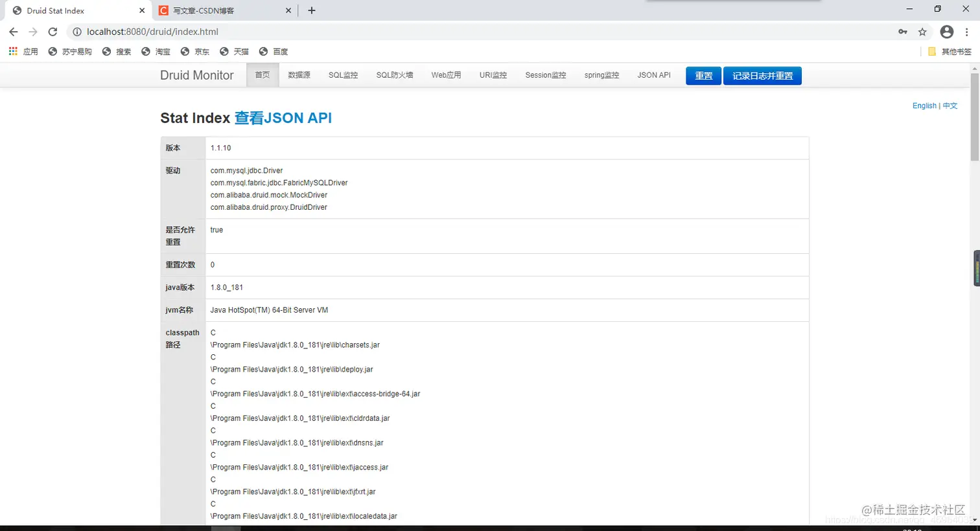Image resolution: width=980 pixels, height=531 pixels.
Task: Open the spring监控 page
Action: [x=601, y=75]
